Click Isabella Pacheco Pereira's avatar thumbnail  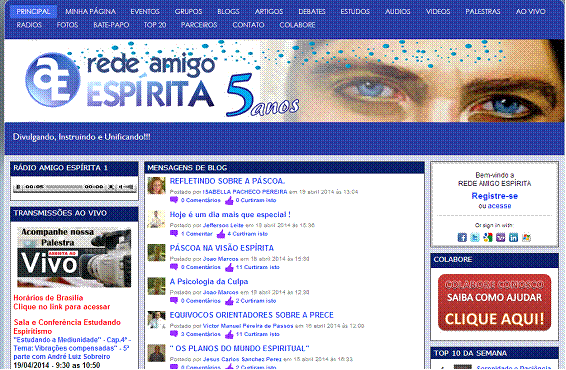point(156,186)
